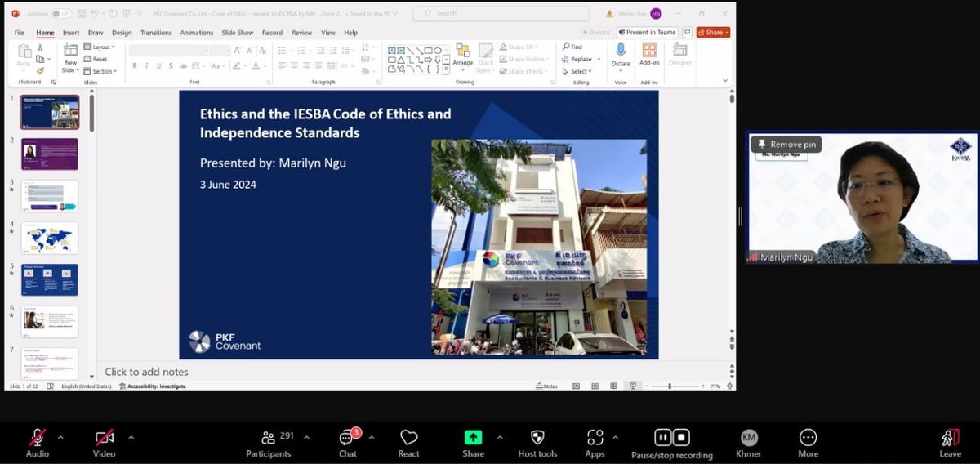The width and height of the screenshot is (980, 464).
Task: Click Replace in Editing group
Action: [x=577, y=59]
